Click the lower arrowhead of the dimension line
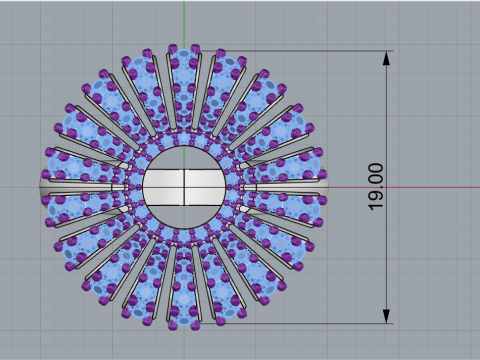480x360 pixels. 386,316
